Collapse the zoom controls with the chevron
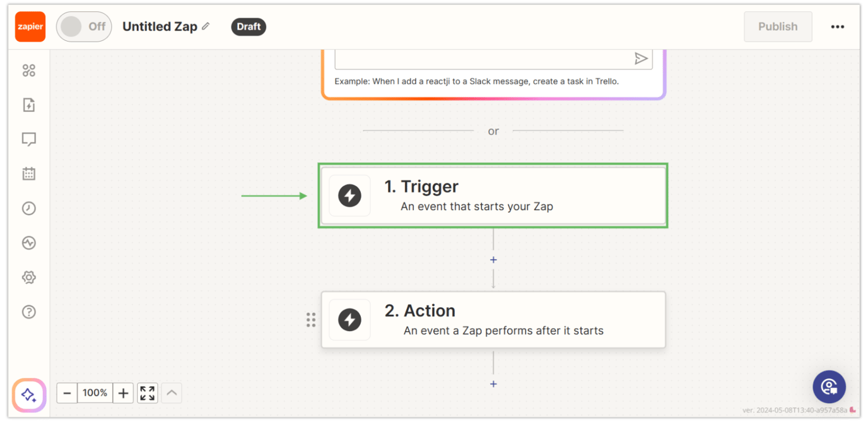 pos(171,392)
